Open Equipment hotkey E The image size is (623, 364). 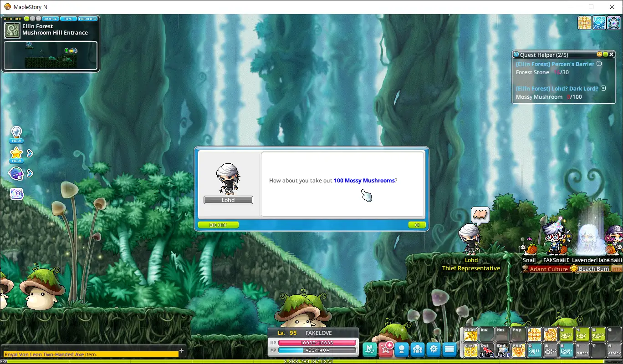567,350
